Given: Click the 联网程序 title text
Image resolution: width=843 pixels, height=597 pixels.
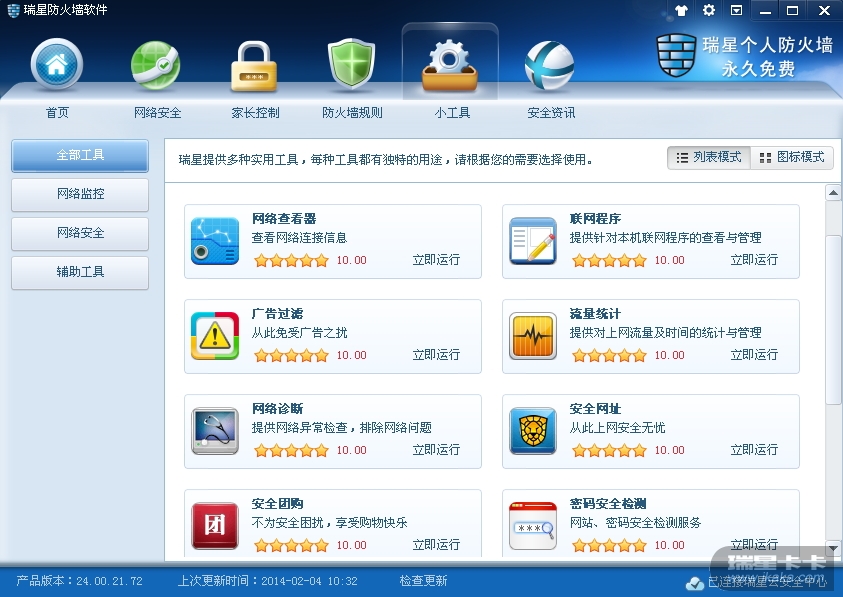Looking at the screenshot, I should point(595,219).
